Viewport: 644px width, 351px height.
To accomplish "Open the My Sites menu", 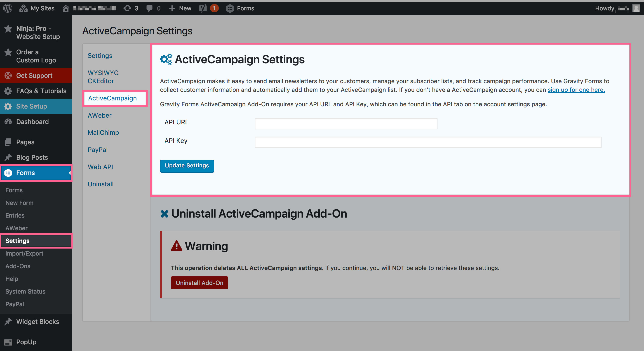I will pyautogui.click(x=37, y=8).
